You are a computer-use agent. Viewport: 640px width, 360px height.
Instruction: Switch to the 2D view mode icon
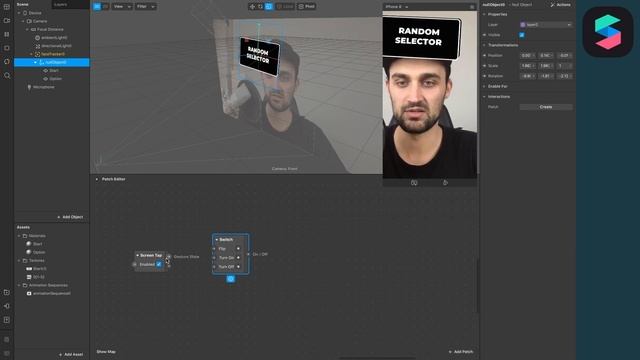click(105, 7)
